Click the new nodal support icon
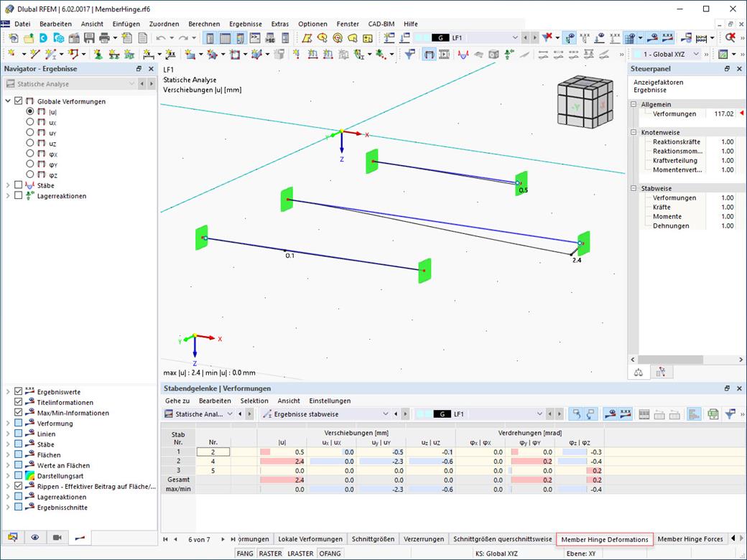This screenshot has width=747, height=560. 98,55
